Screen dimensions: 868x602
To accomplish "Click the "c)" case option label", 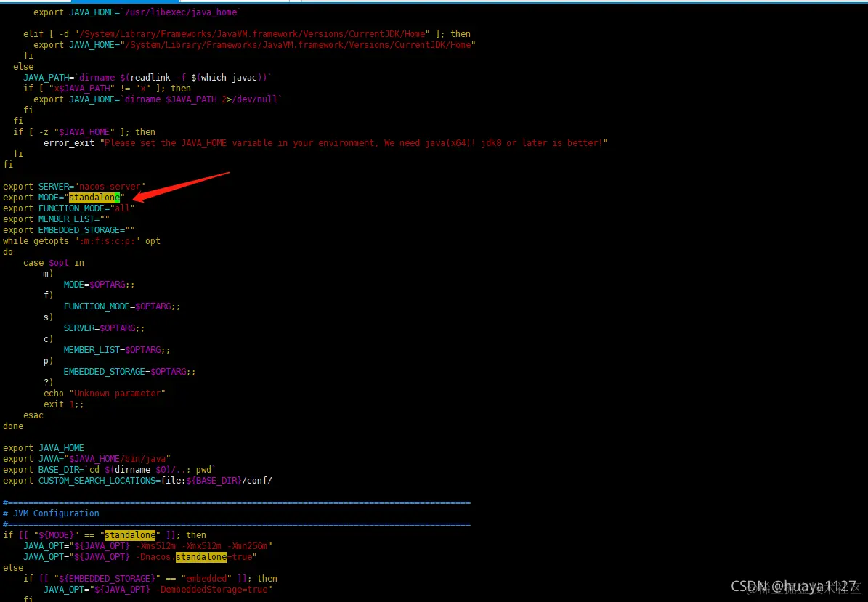I will 49,339.
